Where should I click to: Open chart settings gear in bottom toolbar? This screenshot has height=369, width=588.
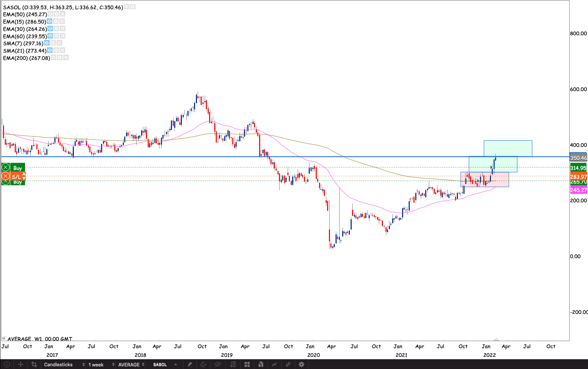click(x=301, y=365)
